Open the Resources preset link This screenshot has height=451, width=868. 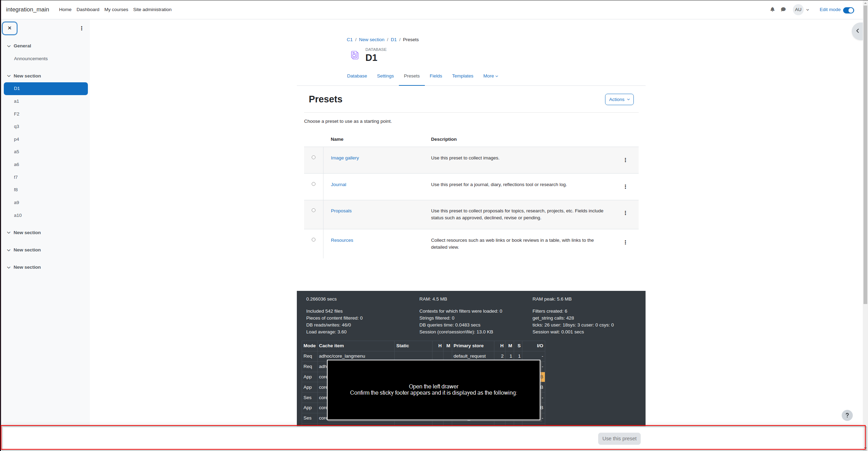click(342, 240)
